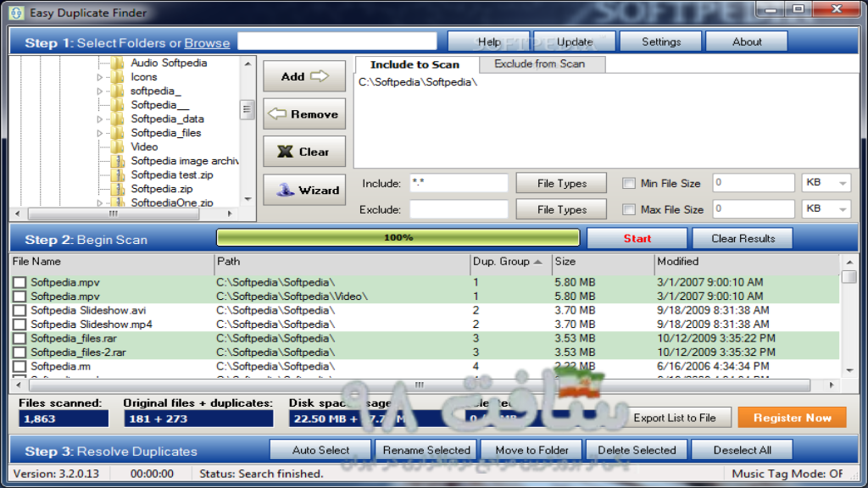Screen dimensions: 868x488
Task: Sort by Dup. Group column
Action: 510,261
